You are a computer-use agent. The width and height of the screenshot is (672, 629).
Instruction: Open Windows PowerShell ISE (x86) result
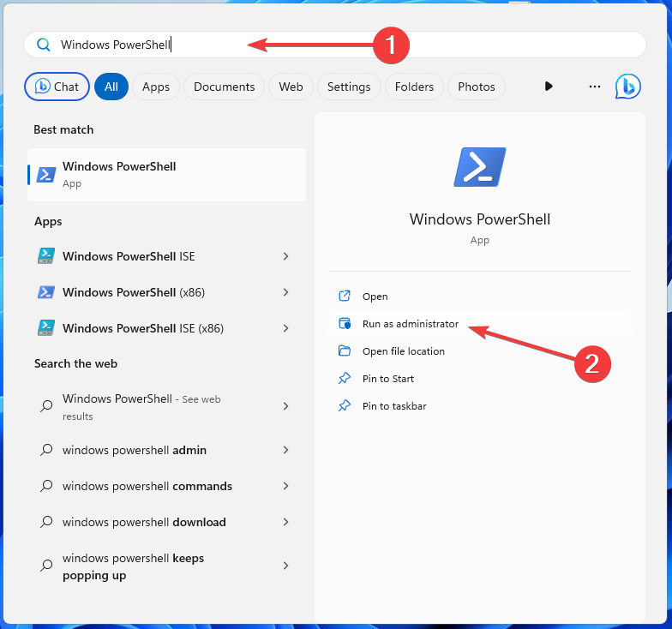(x=166, y=328)
